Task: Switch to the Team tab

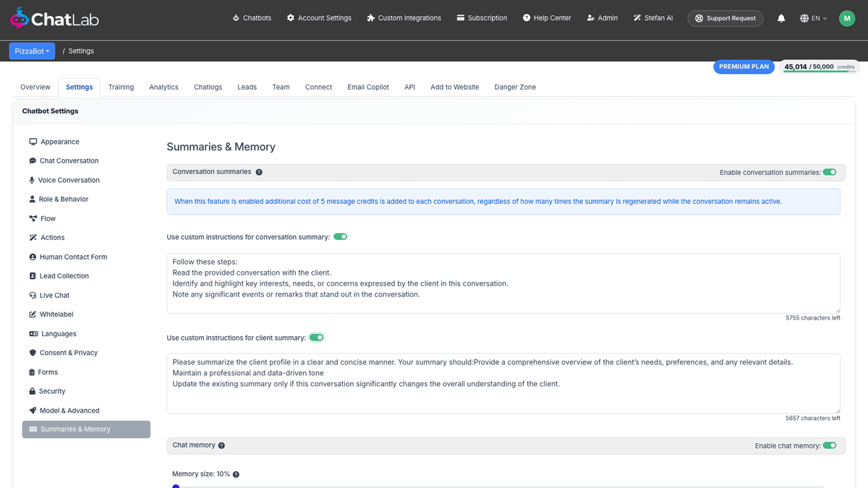Action: click(281, 87)
